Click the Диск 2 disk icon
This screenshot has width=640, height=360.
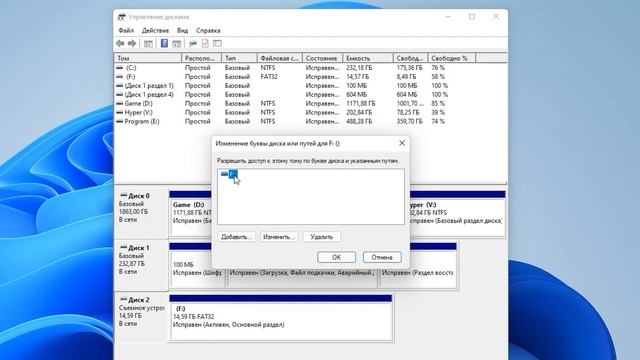coord(124,299)
